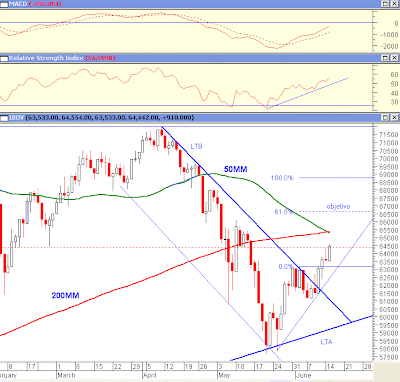Open the Relative Strength Index panel menu icon

[4, 58]
